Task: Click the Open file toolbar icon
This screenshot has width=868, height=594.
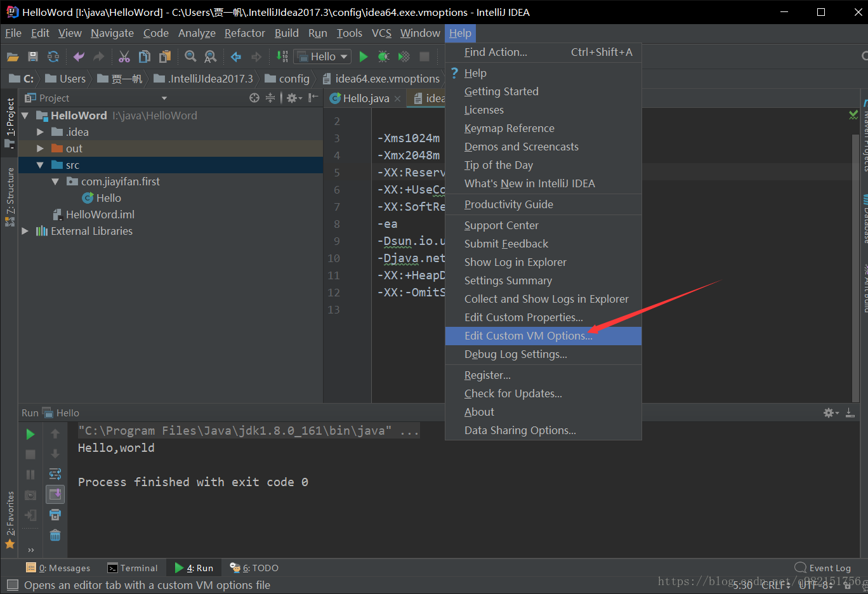Action: [x=13, y=56]
